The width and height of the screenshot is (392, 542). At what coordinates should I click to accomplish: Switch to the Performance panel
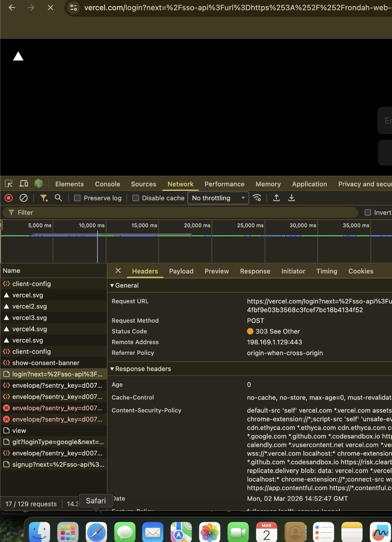tap(225, 184)
